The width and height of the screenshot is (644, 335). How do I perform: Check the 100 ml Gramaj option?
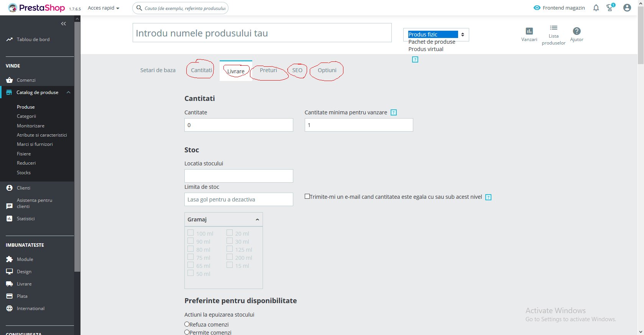(x=191, y=233)
